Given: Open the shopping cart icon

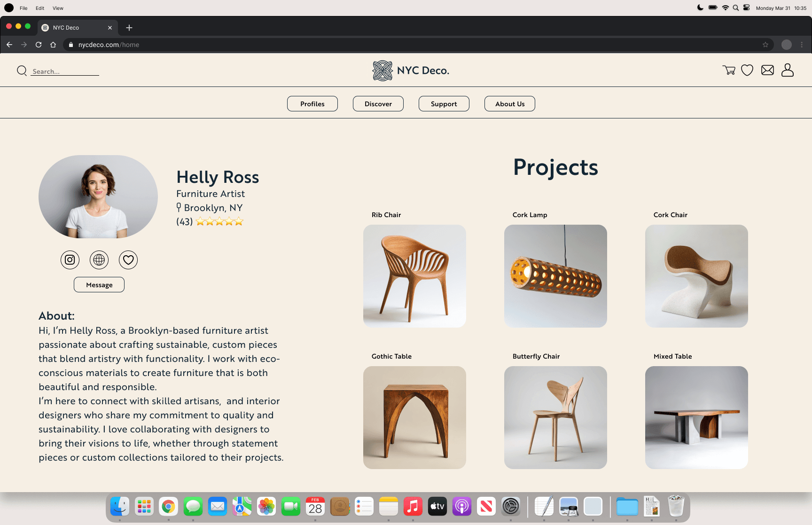Looking at the screenshot, I should click(x=729, y=70).
